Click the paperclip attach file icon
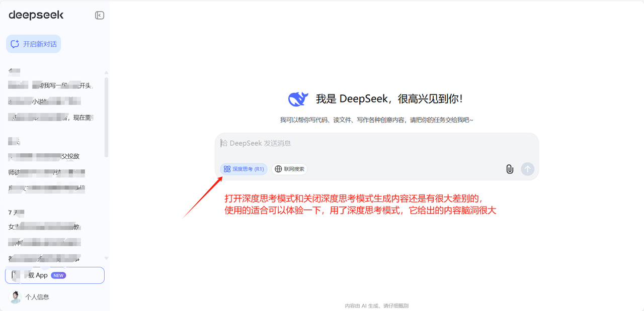The height and width of the screenshot is (311, 644). pyautogui.click(x=510, y=169)
